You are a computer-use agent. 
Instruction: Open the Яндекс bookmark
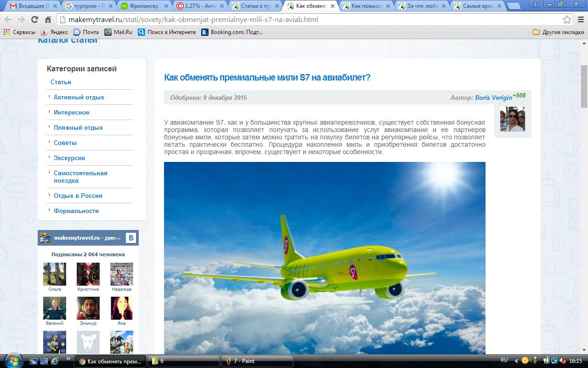[x=54, y=32]
